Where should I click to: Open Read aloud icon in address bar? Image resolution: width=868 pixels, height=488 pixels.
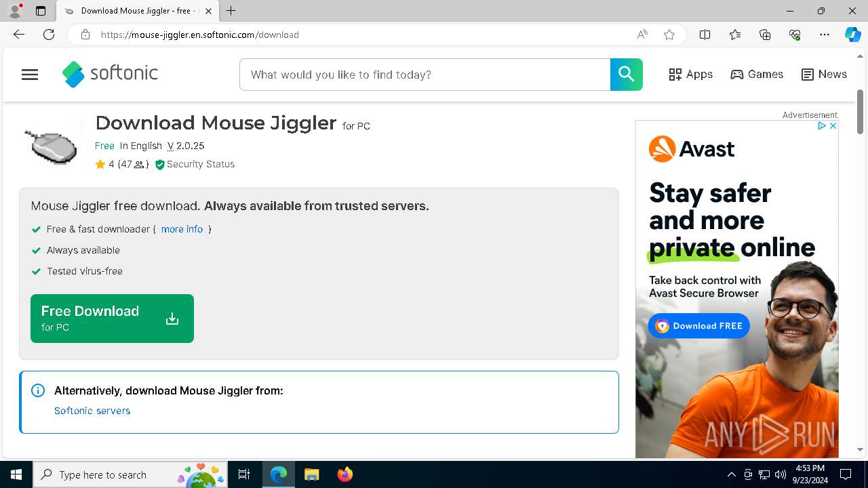point(642,35)
